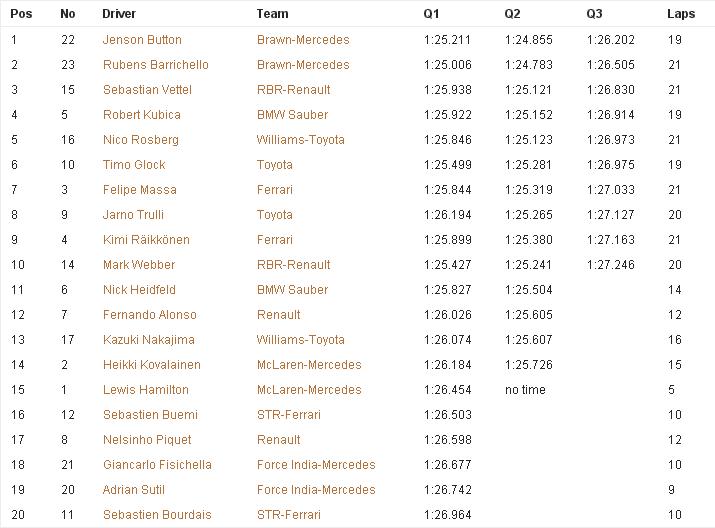Open the Ferrari team link beside Massa
715x528 pixels.
275,190
